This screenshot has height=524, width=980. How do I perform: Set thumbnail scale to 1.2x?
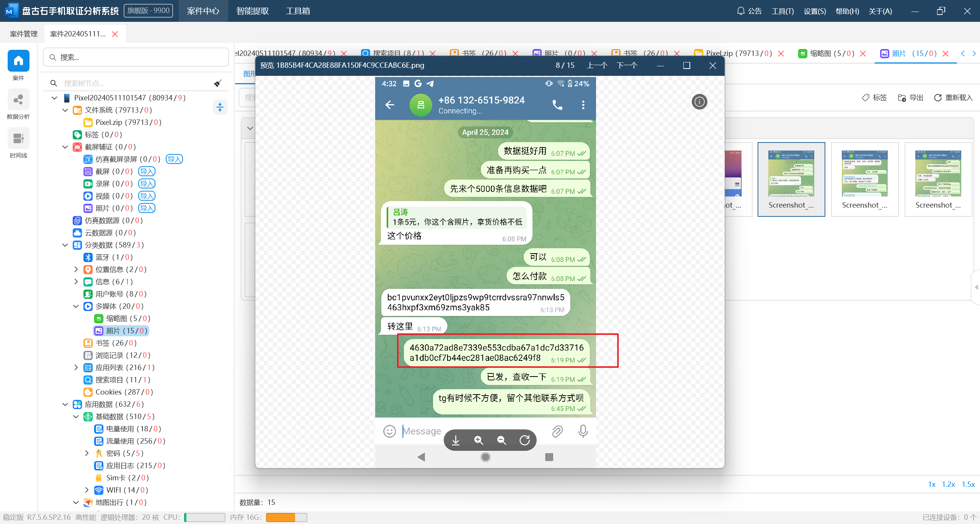pyautogui.click(x=948, y=484)
